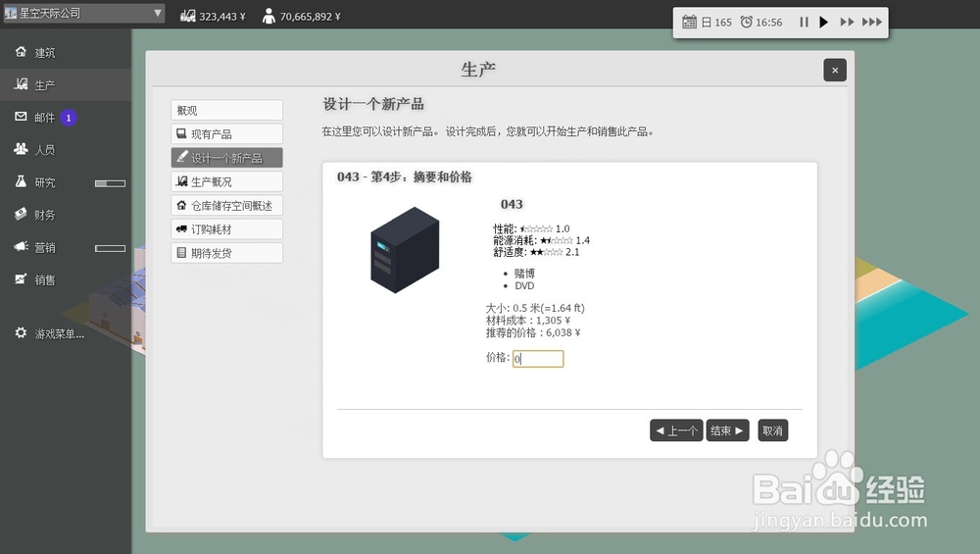The image size is (980, 554).
Task: Select the 设计一个新产品 tab
Action: (227, 158)
